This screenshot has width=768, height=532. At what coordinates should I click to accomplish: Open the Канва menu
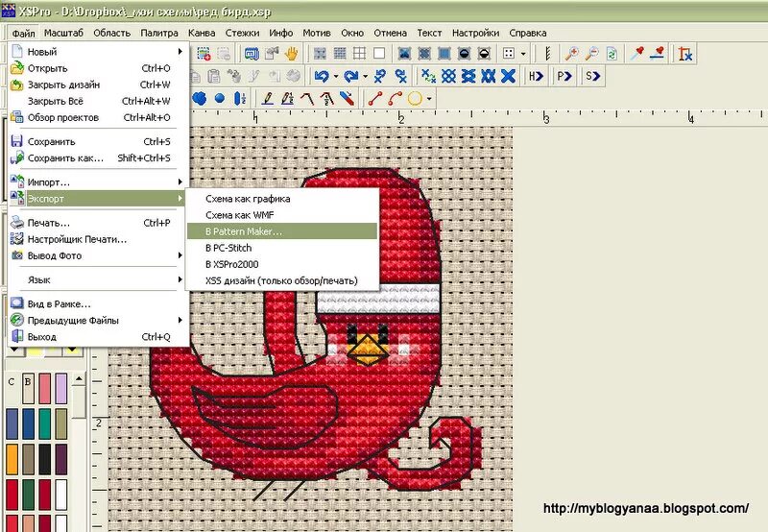(202, 33)
